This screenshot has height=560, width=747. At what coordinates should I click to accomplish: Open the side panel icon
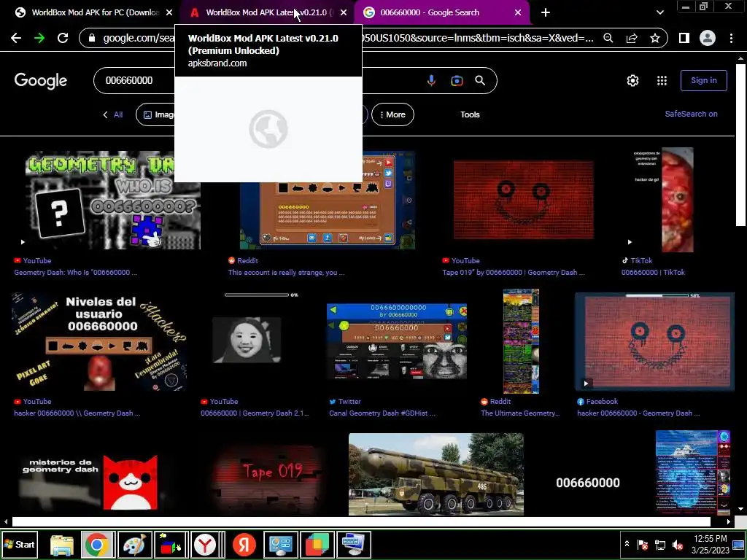684,38
